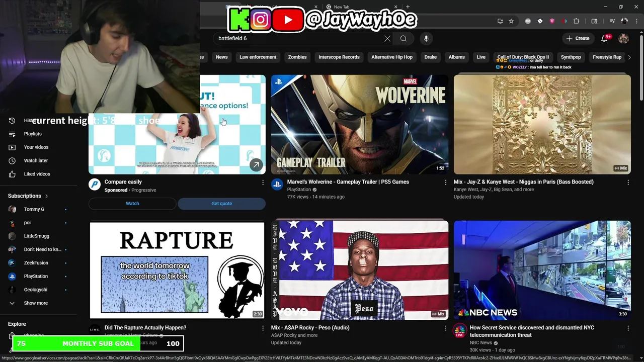The width and height of the screenshot is (644, 362).
Task: Open ZeekFusion subscription channel
Action: pyautogui.click(x=39, y=263)
